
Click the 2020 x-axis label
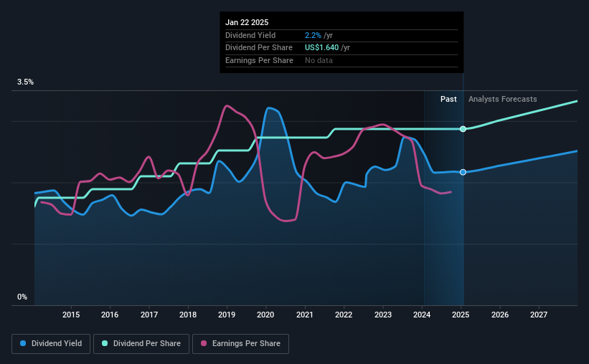pyautogui.click(x=265, y=315)
